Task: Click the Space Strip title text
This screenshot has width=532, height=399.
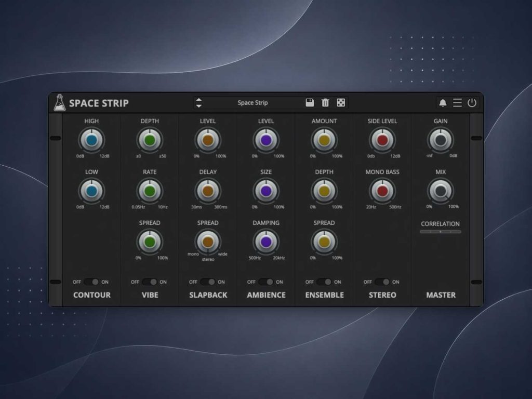Action: tap(99, 103)
